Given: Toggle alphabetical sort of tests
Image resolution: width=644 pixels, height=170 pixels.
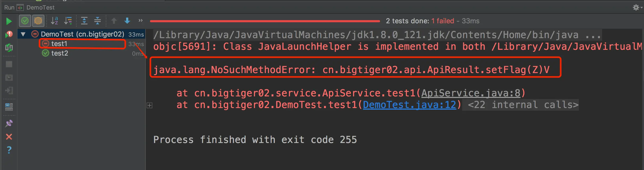Looking at the screenshot, I should click(54, 21).
